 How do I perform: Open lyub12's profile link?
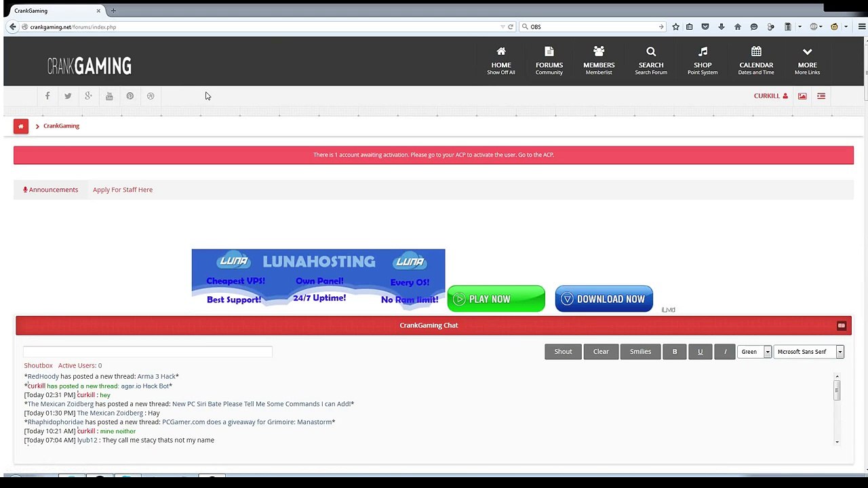click(87, 441)
